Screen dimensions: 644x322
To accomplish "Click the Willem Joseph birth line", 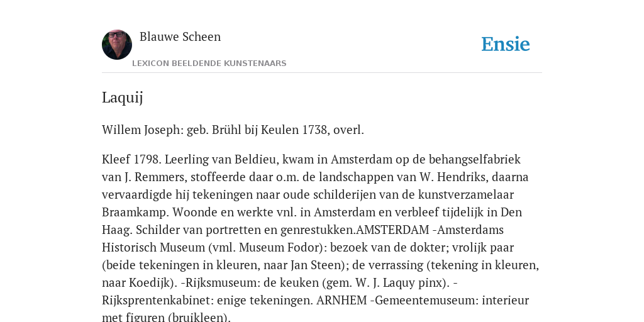I will [233, 130].
